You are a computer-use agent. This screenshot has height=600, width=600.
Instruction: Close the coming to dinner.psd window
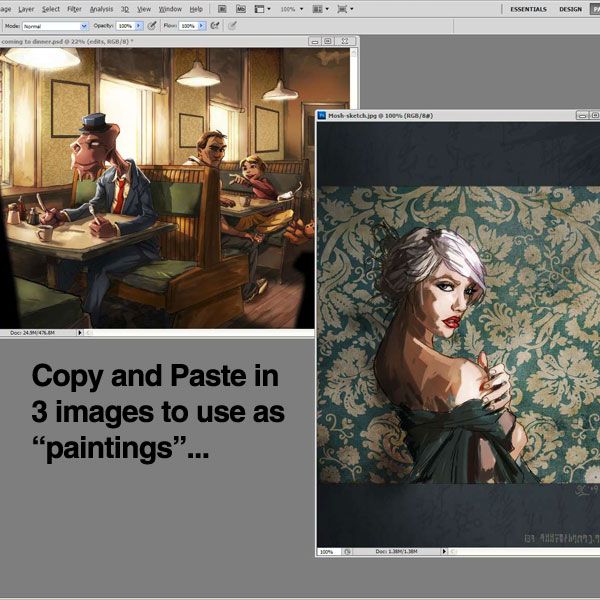click(x=345, y=41)
